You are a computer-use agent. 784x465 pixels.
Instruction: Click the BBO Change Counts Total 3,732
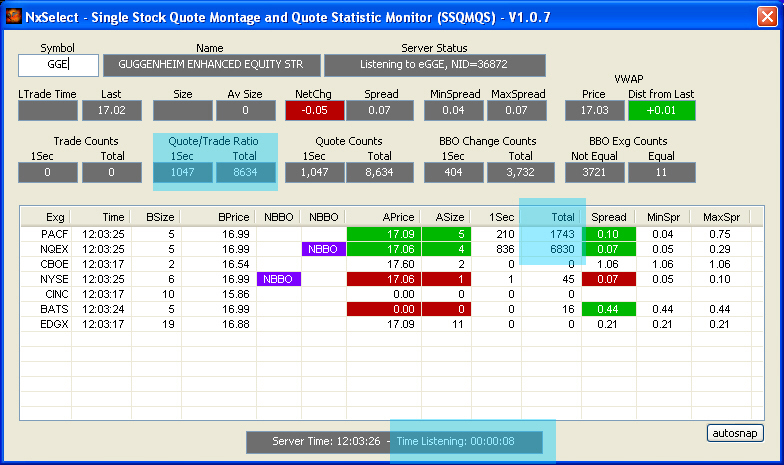coord(520,172)
